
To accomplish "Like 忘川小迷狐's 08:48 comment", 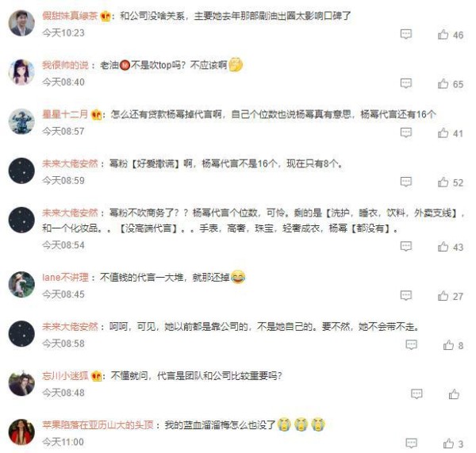I will 454,394.
